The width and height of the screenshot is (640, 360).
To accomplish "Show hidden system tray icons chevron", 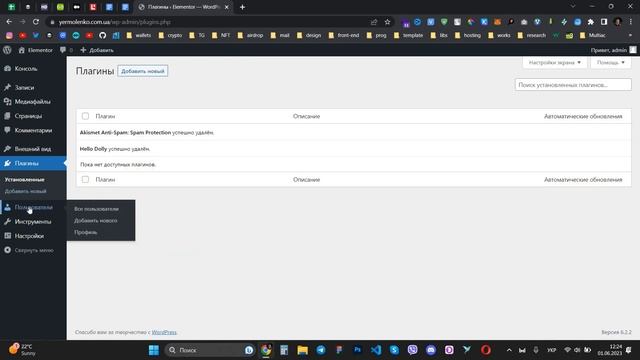I will tap(509, 350).
